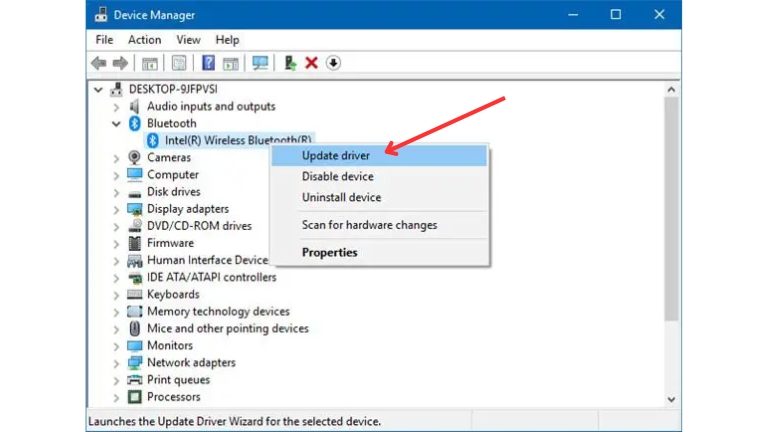Expand the Processors category
Viewport: 768px width, 432px height.
(x=116, y=397)
